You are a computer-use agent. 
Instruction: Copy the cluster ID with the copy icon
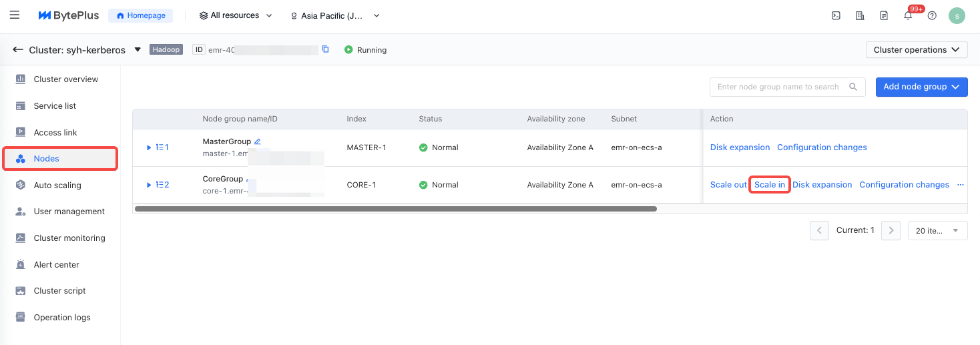tap(326, 49)
